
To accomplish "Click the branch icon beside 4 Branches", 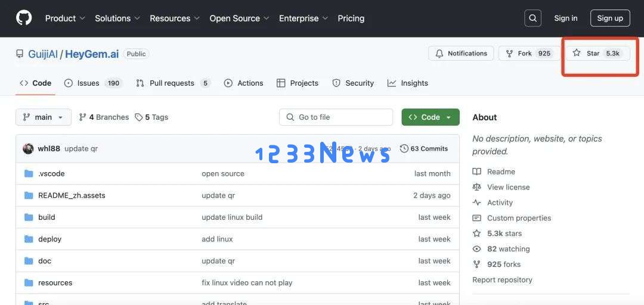I will [82, 117].
